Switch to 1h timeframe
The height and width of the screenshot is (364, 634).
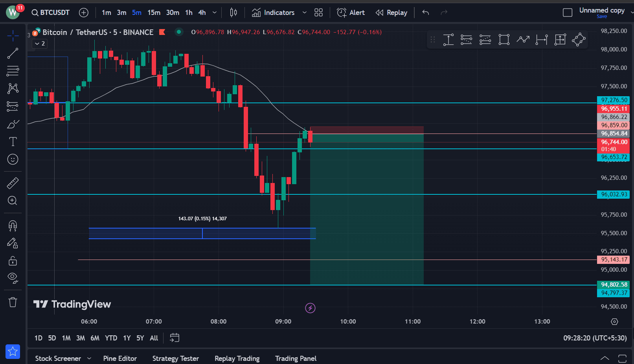point(189,13)
